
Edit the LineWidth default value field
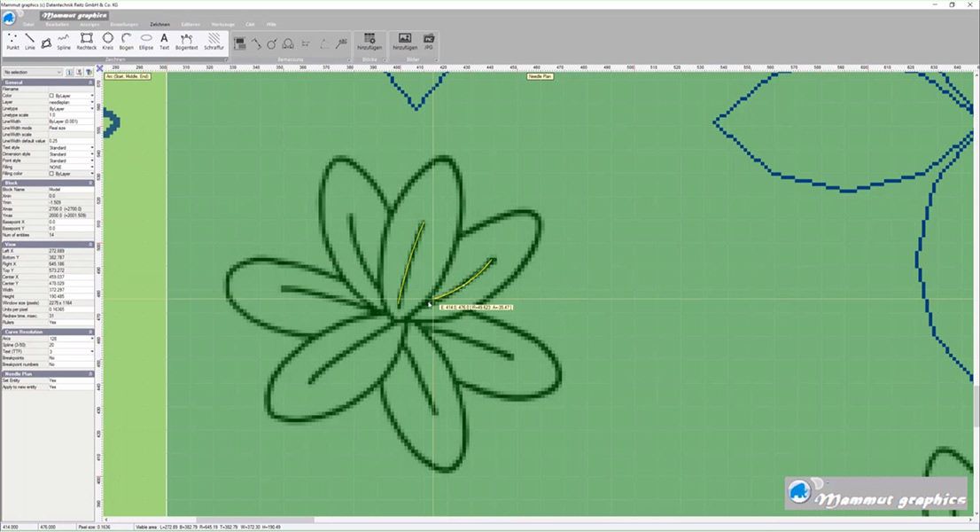pos(71,141)
